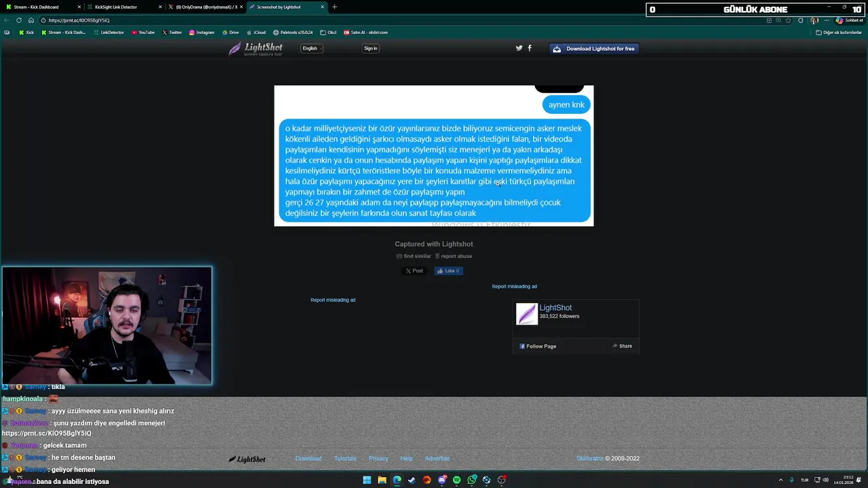Open the footer Privacy link

click(x=378, y=459)
